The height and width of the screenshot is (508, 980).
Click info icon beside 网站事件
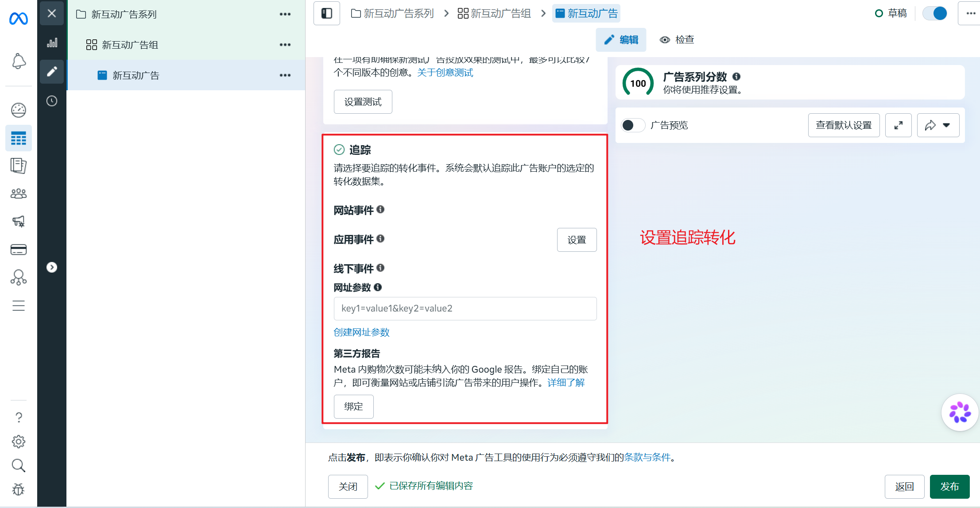click(x=380, y=209)
